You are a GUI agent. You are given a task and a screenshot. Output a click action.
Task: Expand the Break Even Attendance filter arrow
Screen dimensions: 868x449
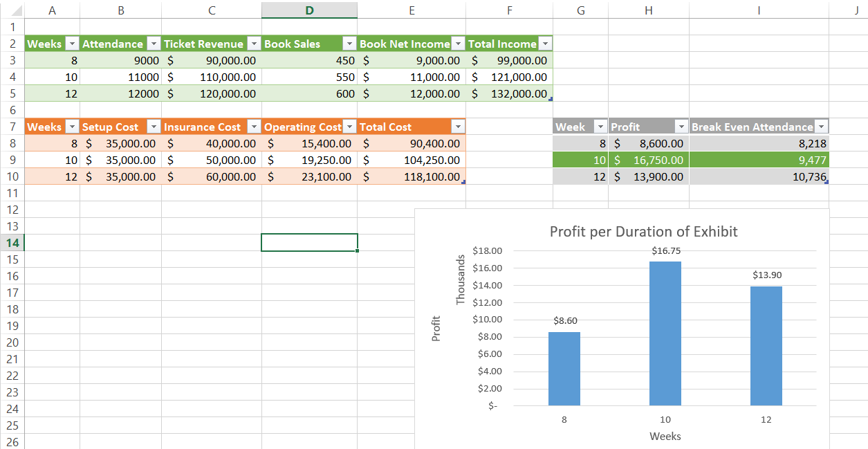(821, 127)
